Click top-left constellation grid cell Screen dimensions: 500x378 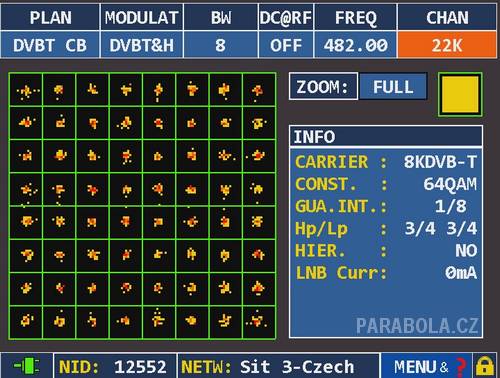pyautogui.click(x=26, y=90)
